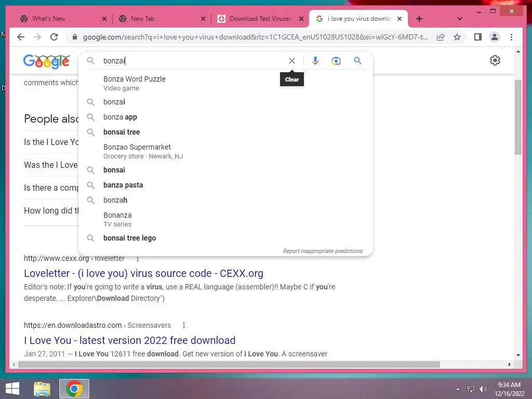Click the URL address bar
532x399 pixels.
coord(255,37)
